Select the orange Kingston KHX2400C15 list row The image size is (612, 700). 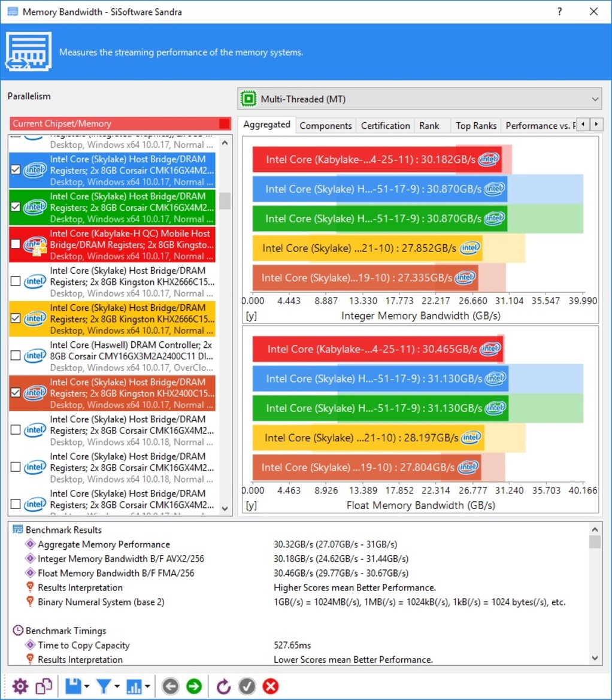[113, 393]
